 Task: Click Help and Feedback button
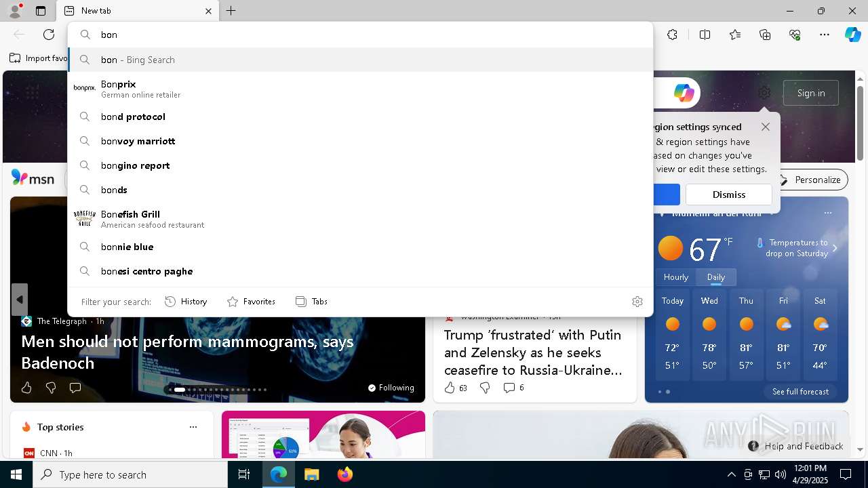point(796,446)
